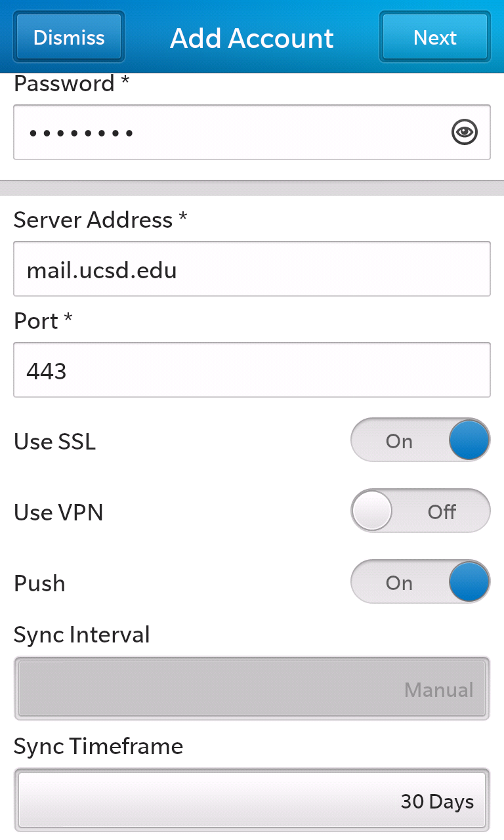The height and width of the screenshot is (840, 504).
Task: Disable the Push toggle
Action: [421, 582]
